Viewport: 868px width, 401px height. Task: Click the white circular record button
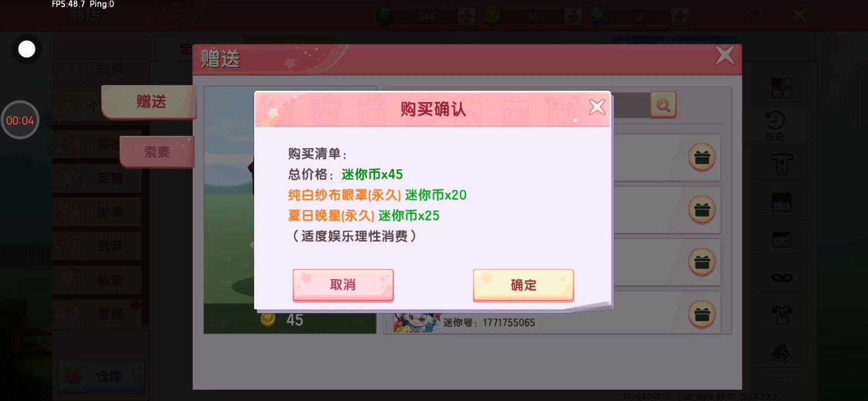click(27, 50)
